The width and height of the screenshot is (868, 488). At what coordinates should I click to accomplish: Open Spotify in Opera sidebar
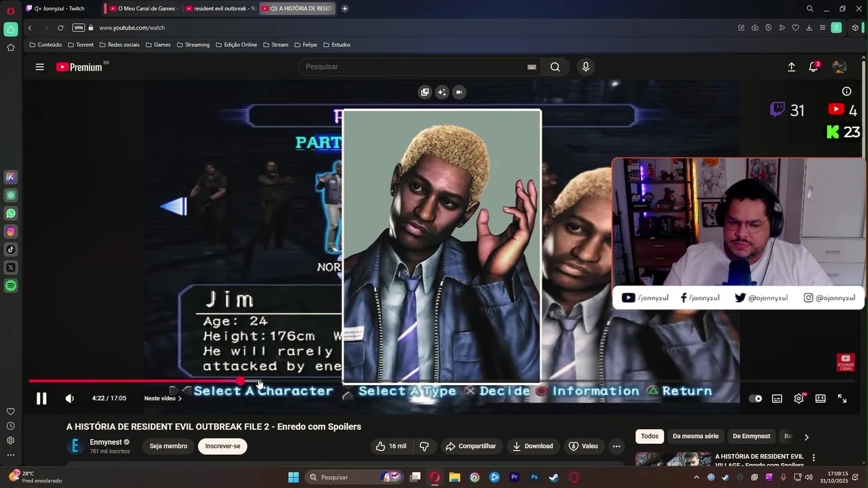tap(11, 286)
